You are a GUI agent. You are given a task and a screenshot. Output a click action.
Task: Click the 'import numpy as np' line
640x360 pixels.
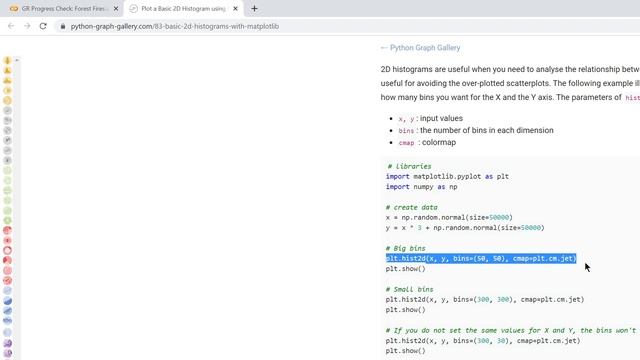point(422,187)
